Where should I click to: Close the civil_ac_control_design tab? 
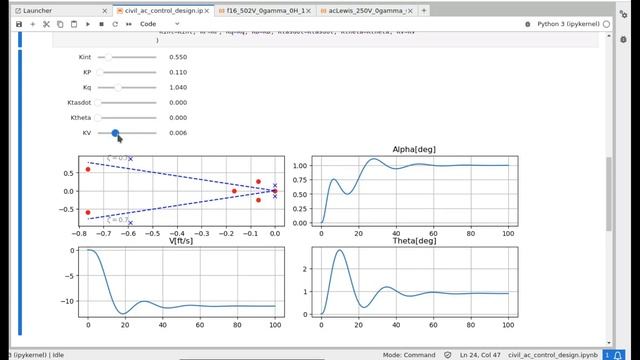pos(207,11)
